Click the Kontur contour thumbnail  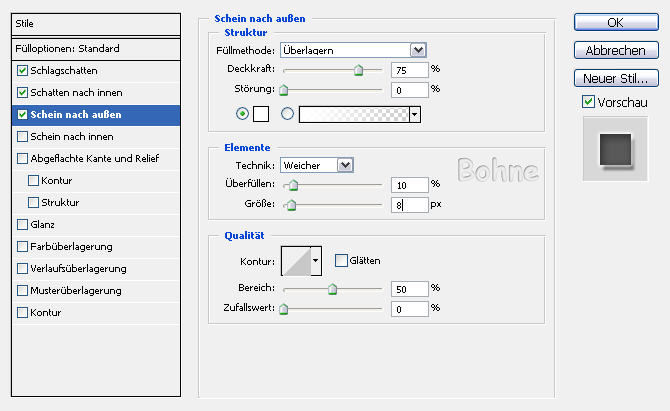coord(296,261)
